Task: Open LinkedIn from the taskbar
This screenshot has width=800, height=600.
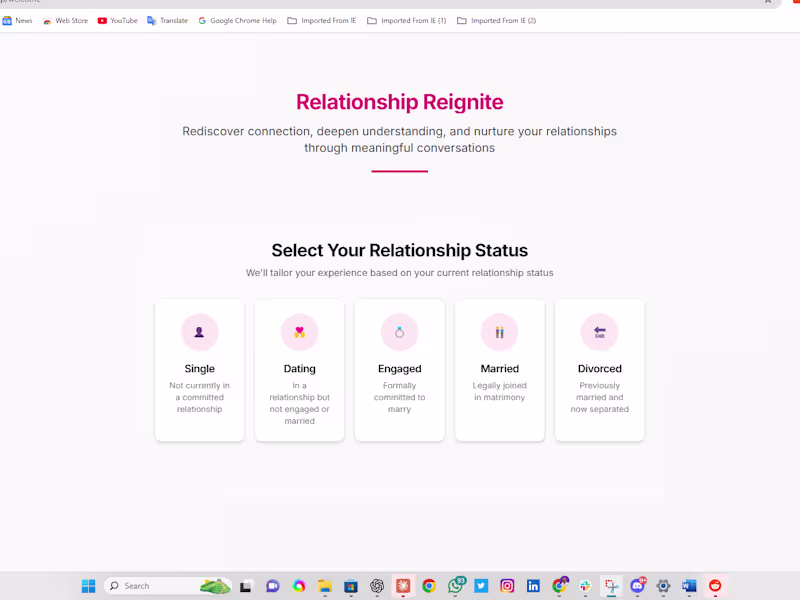Action: click(533, 586)
